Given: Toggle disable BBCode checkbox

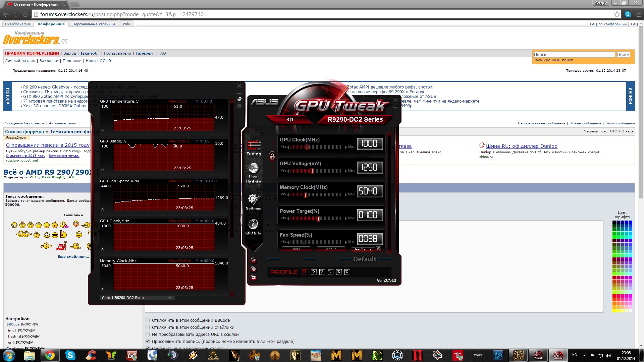Looking at the screenshot, I should click(148, 320).
